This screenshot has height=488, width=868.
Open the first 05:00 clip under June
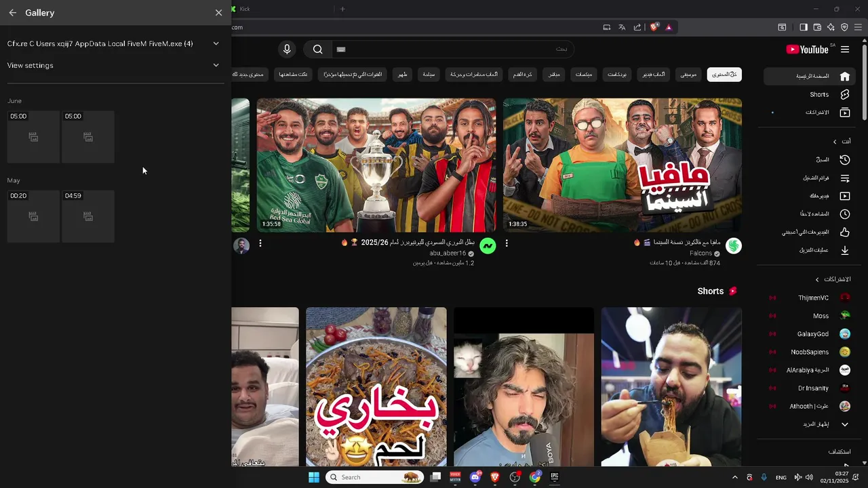pos(33,137)
